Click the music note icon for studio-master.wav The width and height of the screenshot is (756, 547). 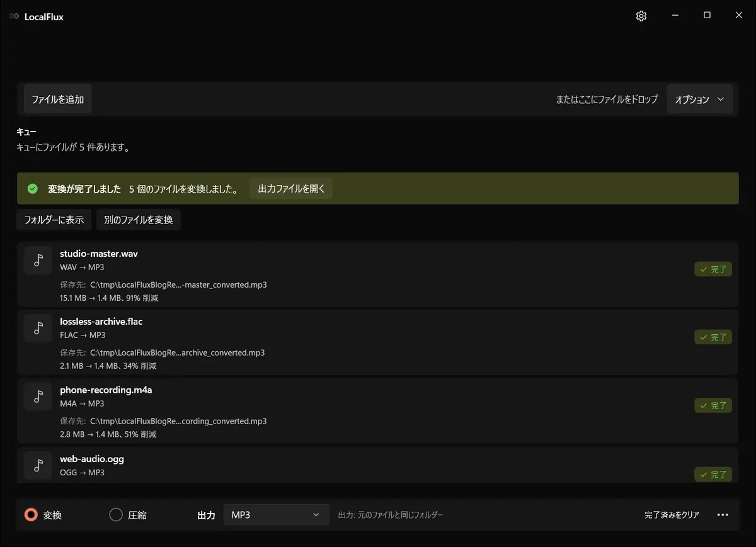[x=38, y=260]
